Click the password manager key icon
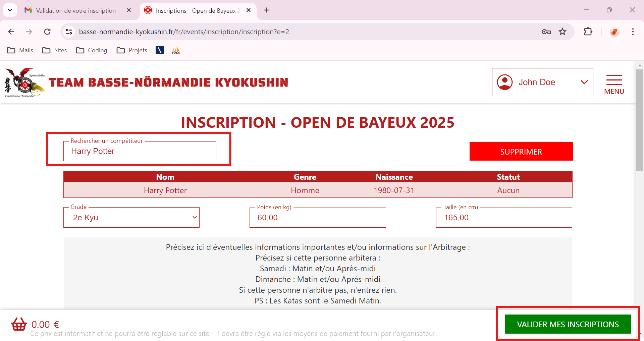644x341 pixels. pyautogui.click(x=546, y=32)
